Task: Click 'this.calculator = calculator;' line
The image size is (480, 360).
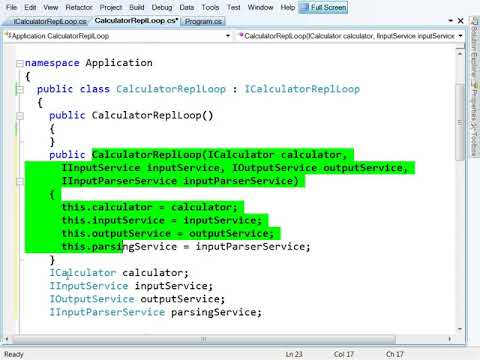Action: click(150, 207)
